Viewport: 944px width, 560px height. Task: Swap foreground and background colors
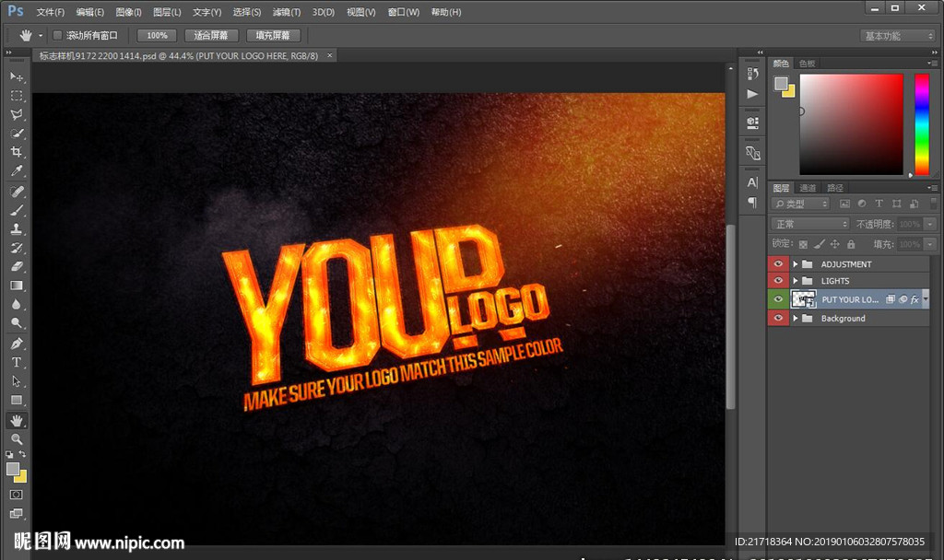[x=22, y=454]
